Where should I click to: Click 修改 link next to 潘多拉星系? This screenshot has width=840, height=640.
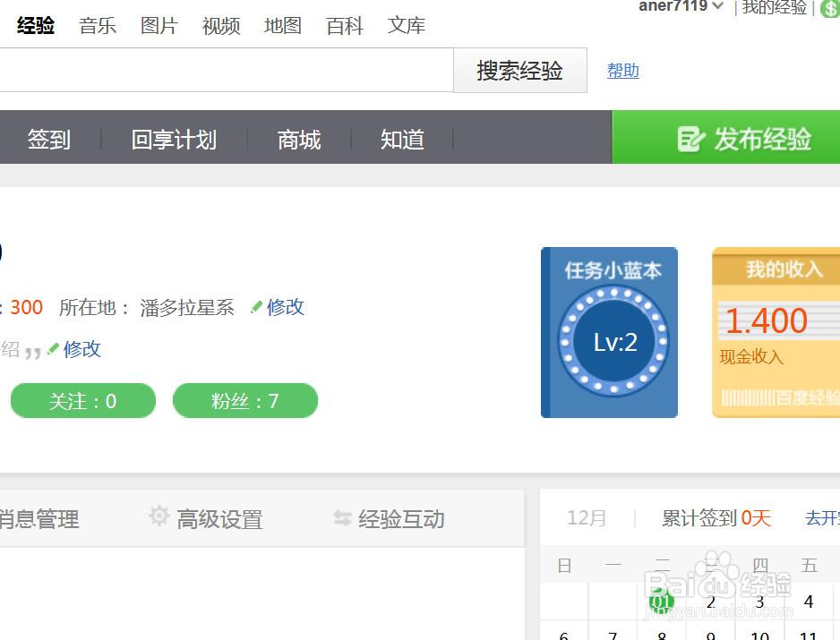click(286, 307)
